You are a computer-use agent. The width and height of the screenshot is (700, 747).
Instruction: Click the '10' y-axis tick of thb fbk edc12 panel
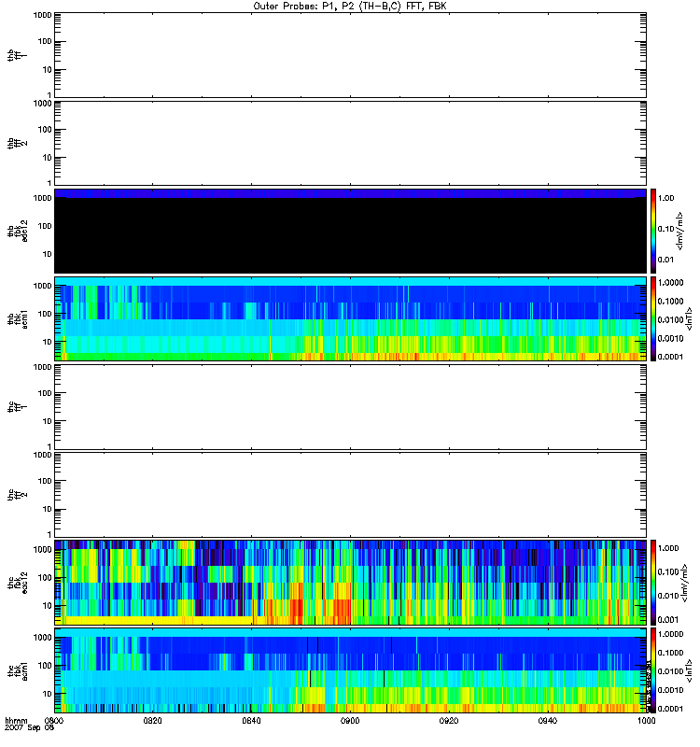[48, 254]
